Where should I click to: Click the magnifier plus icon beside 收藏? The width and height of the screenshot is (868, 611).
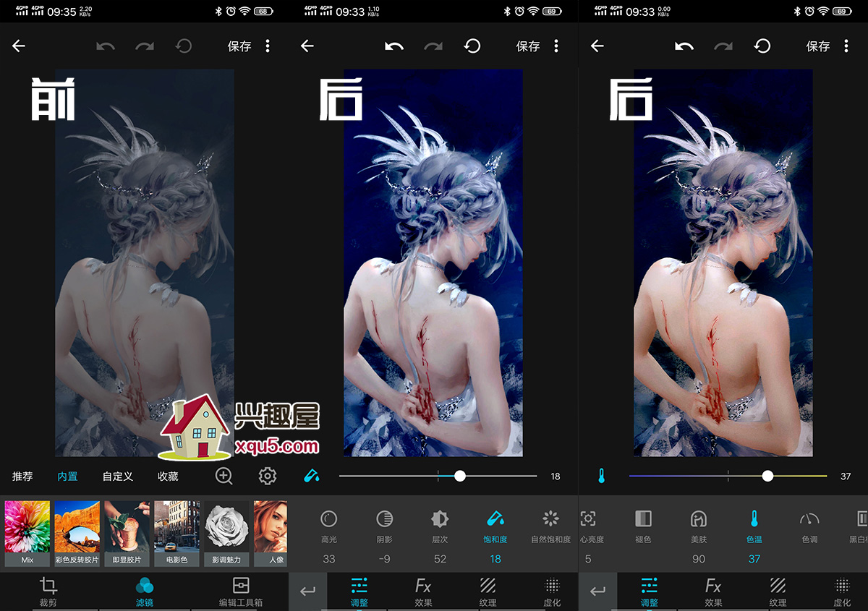224,477
